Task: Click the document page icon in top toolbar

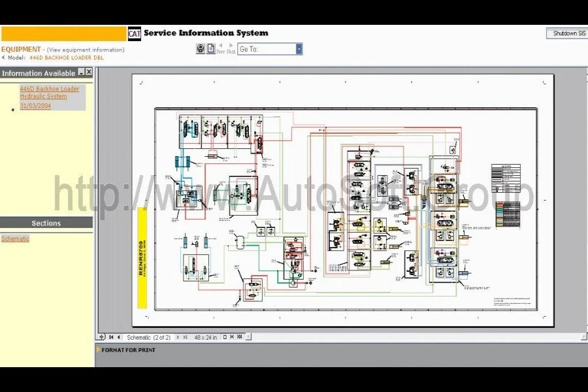Action: pos(210,49)
